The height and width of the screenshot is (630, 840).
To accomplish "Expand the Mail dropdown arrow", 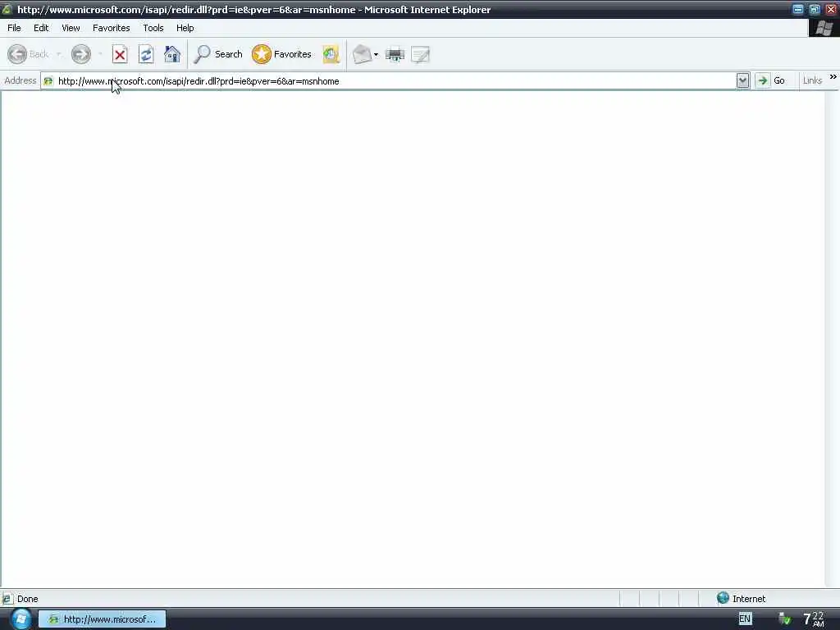I will (376, 55).
